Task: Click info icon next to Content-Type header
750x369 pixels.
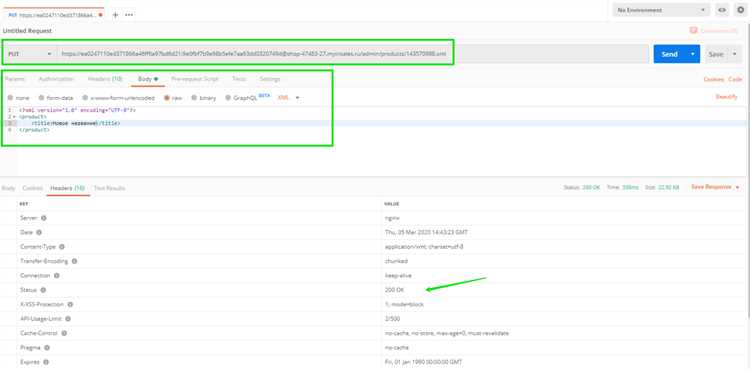Action: tap(62, 246)
